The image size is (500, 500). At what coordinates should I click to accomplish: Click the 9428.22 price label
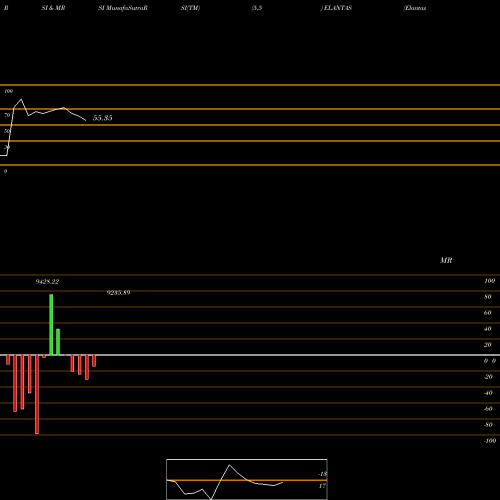47,282
